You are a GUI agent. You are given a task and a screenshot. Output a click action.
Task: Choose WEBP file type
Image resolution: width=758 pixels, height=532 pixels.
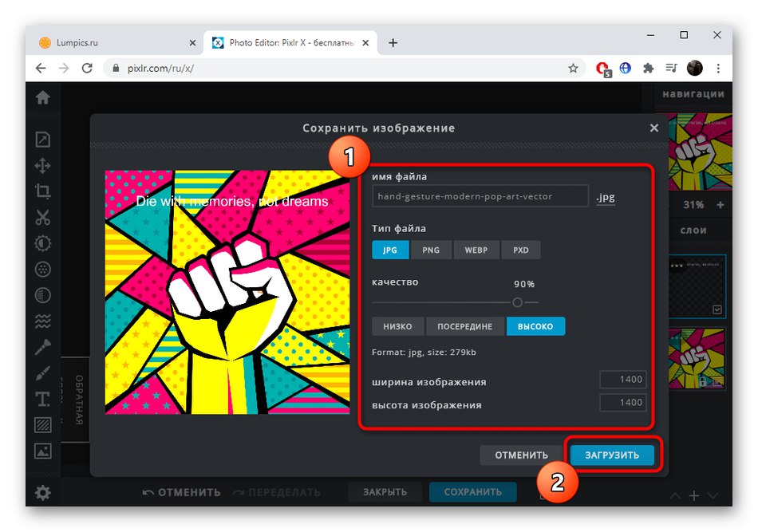coord(476,250)
